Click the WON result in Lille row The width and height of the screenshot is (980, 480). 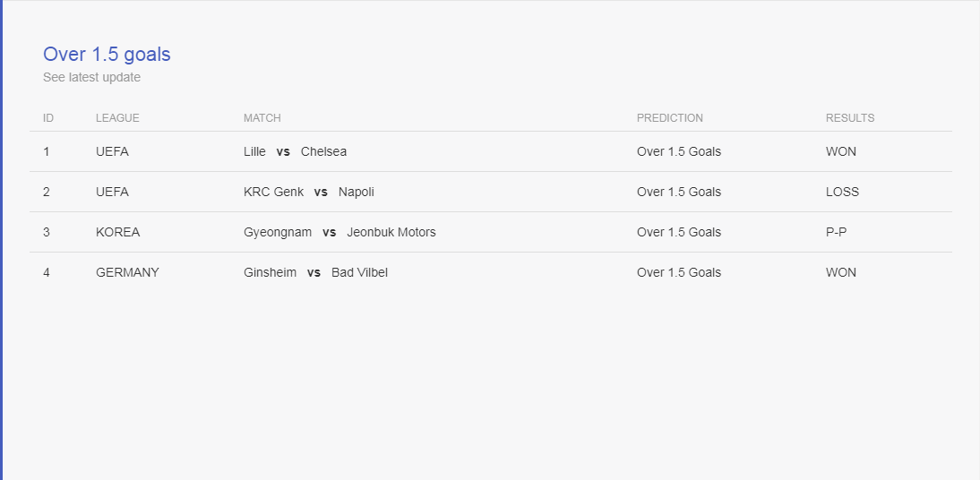(x=840, y=152)
